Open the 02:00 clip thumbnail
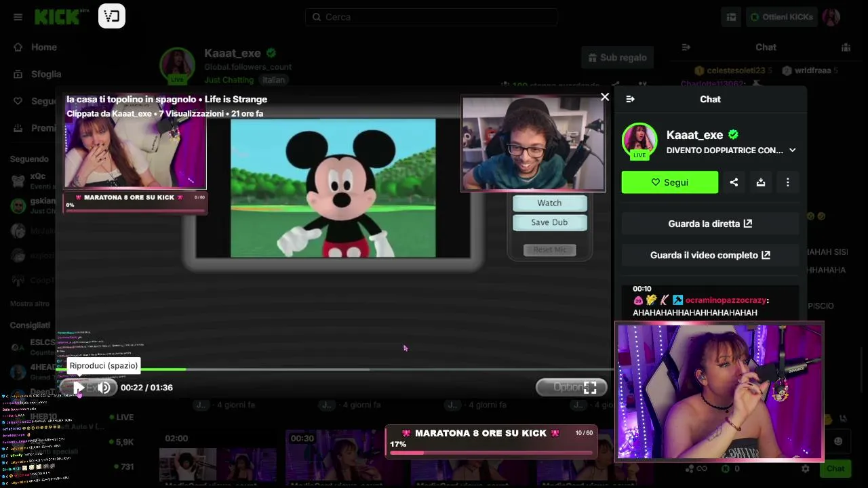The width and height of the screenshot is (868, 488). pos(218,456)
